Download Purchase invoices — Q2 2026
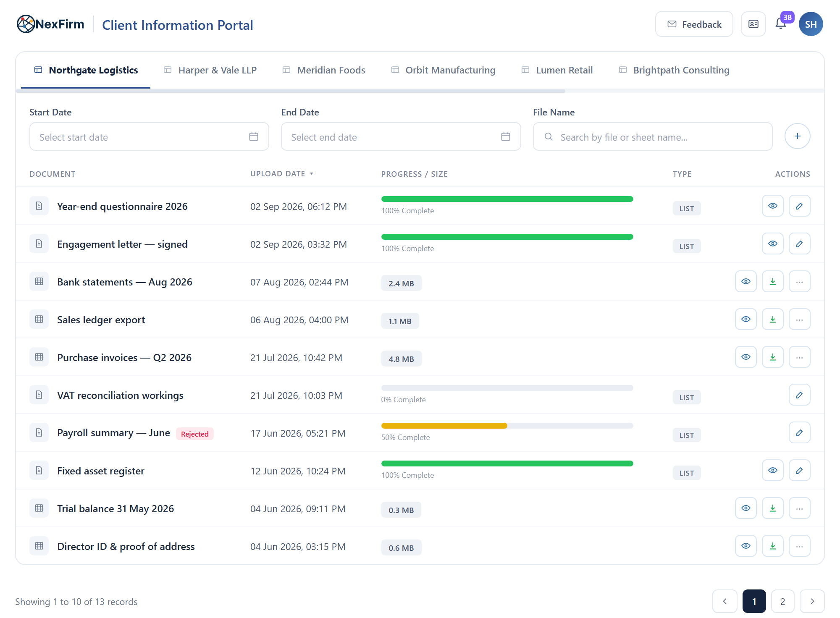 (773, 357)
